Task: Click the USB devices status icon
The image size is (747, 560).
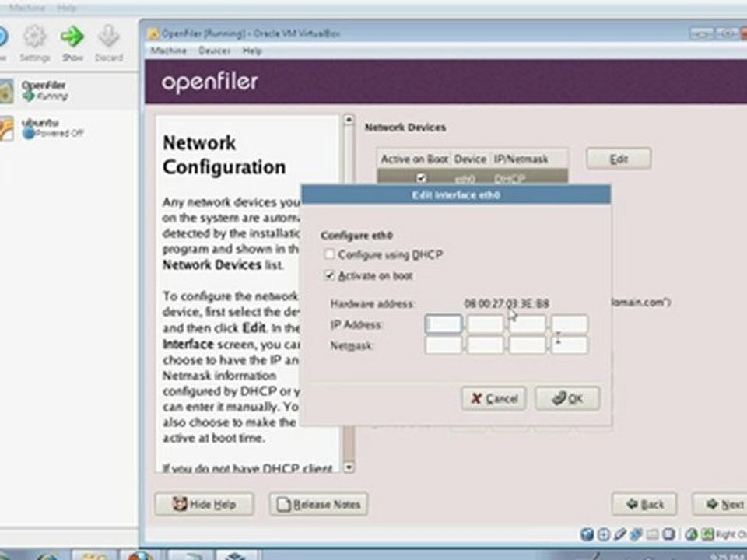Action: [x=620, y=534]
